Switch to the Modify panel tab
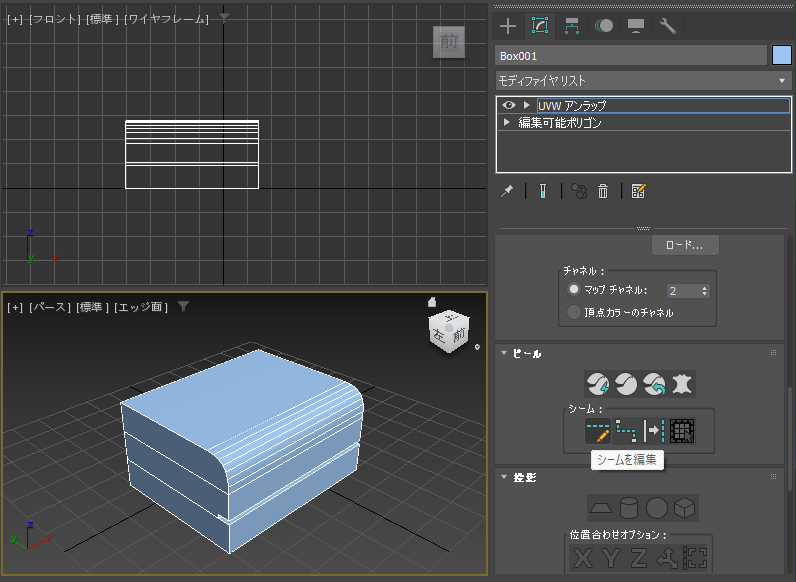The width and height of the screenshot is (796, 582). (540, 25)
